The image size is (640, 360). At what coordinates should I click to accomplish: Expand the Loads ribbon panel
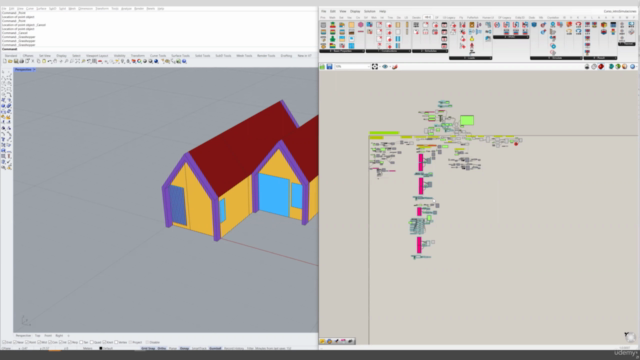pyautogui.click(x=471, y=58)
